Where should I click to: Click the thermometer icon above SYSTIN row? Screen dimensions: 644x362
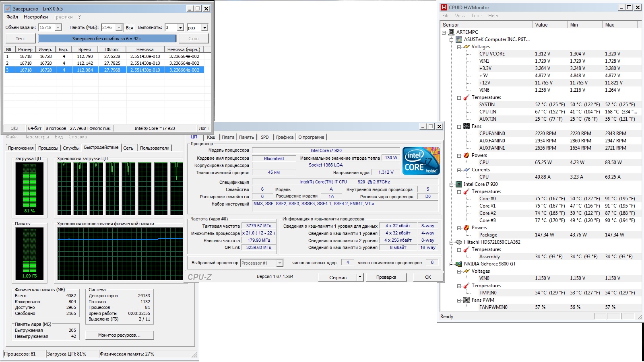[x=466, y=97]
